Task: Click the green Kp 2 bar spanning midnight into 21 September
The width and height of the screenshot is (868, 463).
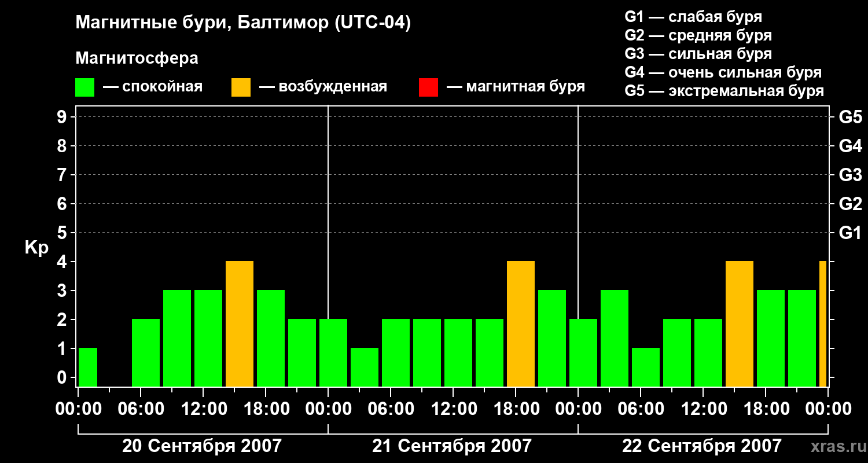Action: point(333,353)
